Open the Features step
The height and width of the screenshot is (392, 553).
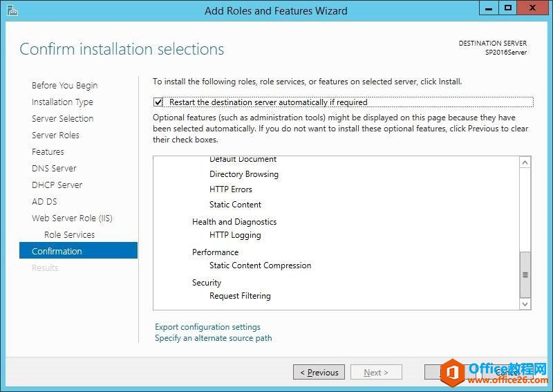(x=48, y=152)
